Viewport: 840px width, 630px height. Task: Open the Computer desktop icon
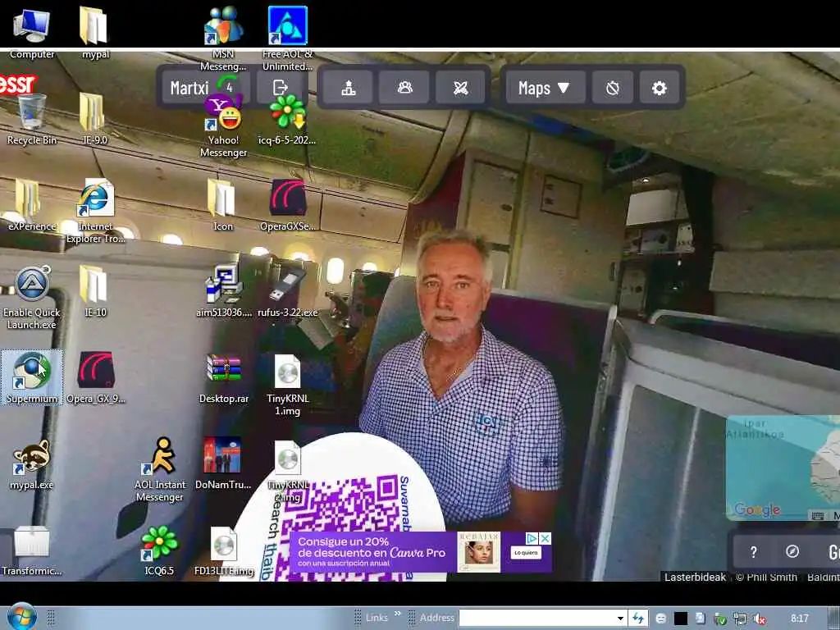click(32, 32)
